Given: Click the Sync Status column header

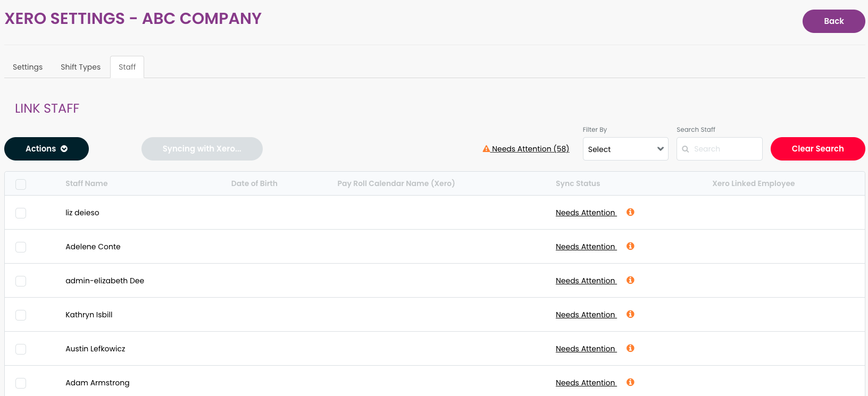Looking at the screenshot, I should pos(578,183).
